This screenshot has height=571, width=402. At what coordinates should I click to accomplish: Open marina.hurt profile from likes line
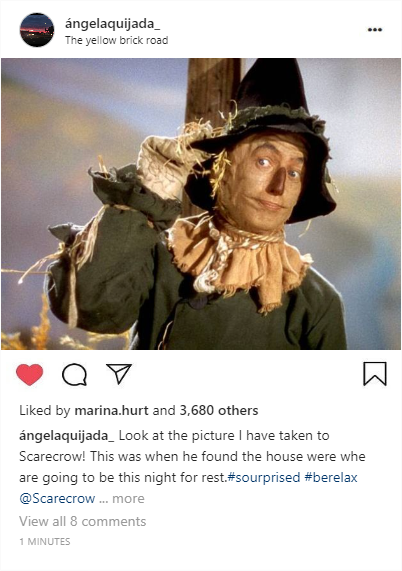point(111,410)
